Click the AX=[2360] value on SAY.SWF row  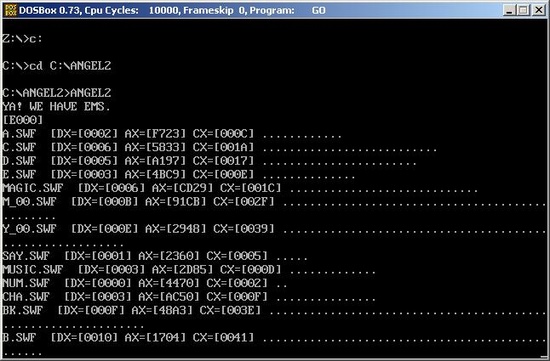pyautogui.click(x=169, y=256)
